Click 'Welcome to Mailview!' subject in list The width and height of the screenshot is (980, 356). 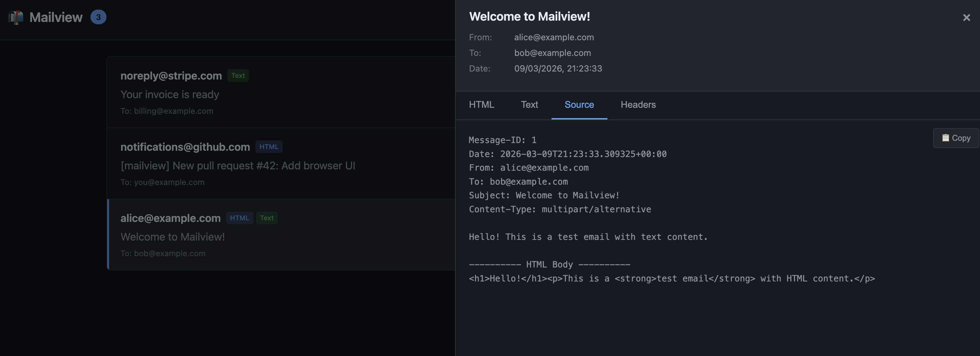(x=173, y=237)
